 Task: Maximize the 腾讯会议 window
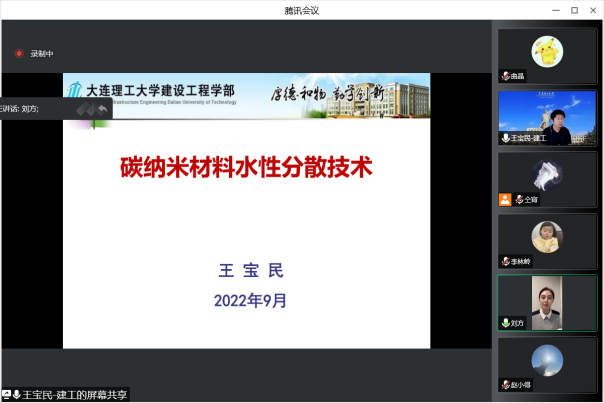click(574, 10)
